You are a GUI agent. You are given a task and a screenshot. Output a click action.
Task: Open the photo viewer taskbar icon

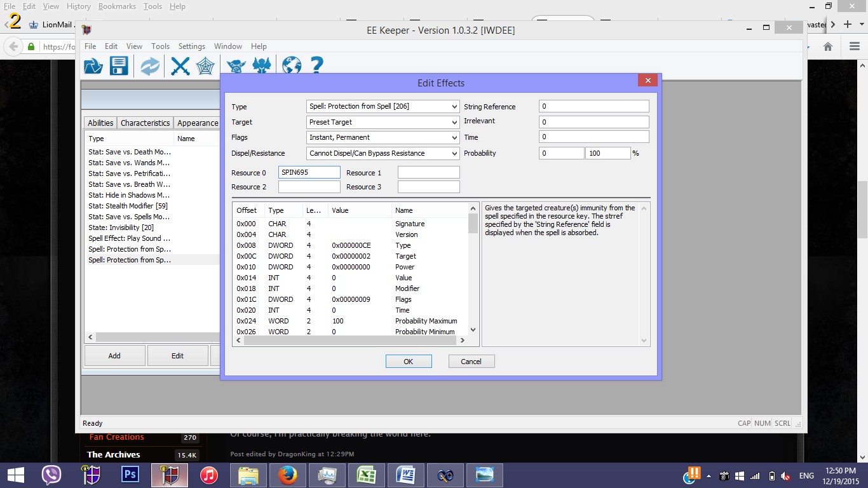click(484, 475)
